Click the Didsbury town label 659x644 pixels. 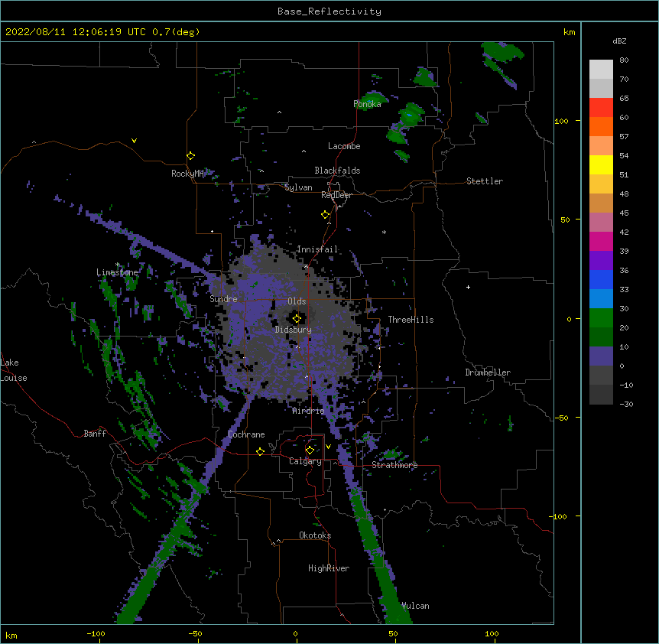tap(294, 330)
